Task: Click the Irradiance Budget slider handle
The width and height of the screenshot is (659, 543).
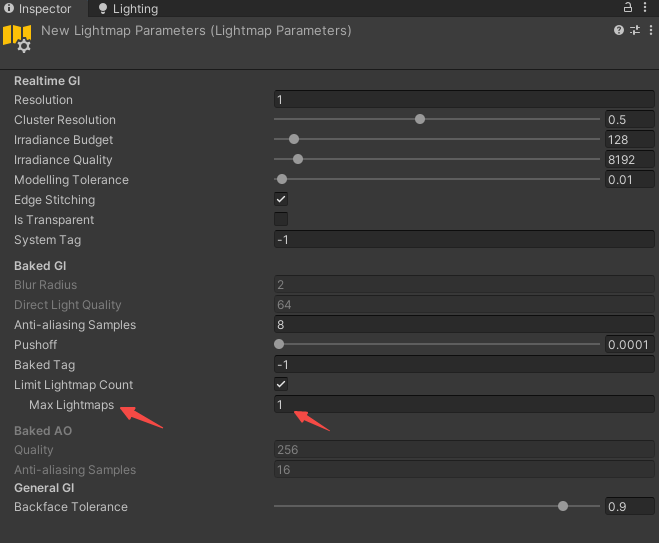Action: point(294,139)
